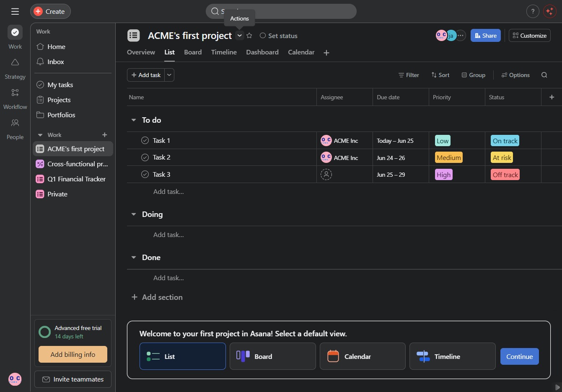
Task: Open the Filter options dropdown
Action: point(409,75)
